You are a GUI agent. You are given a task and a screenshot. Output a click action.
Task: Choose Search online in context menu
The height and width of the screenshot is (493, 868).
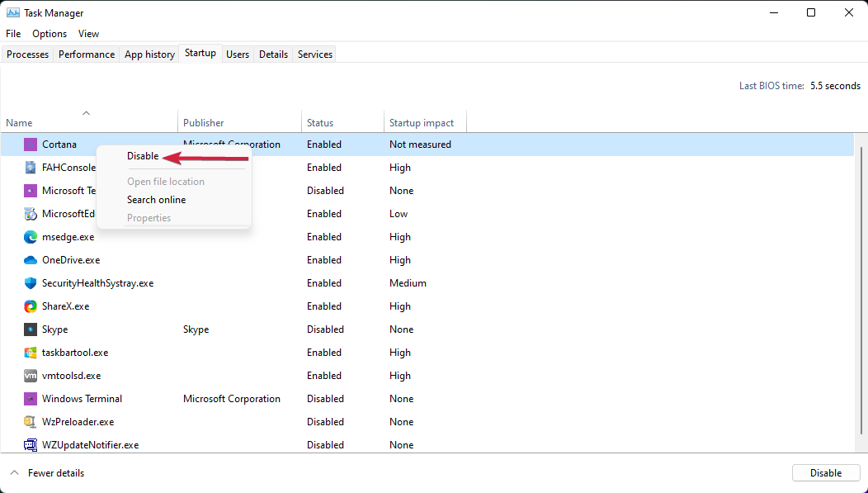[x=156, y=200]
